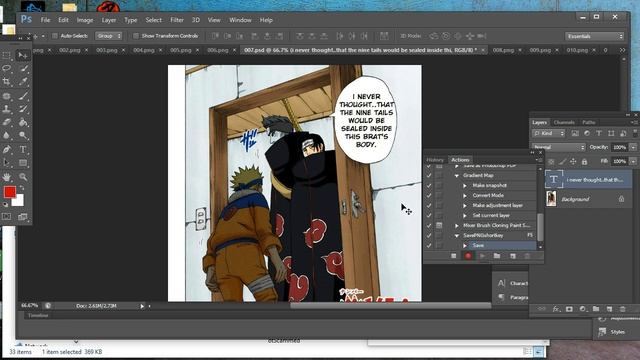
Task: Open the blending mode Normal dropdown
Action: coord(558,147)
